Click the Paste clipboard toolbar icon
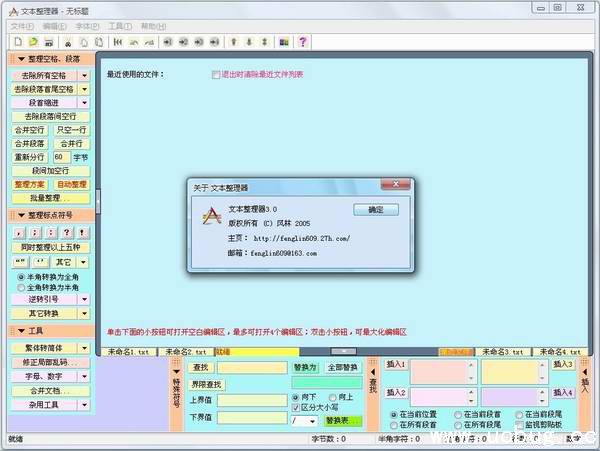600x451 pixels. [x=98, y=42]
